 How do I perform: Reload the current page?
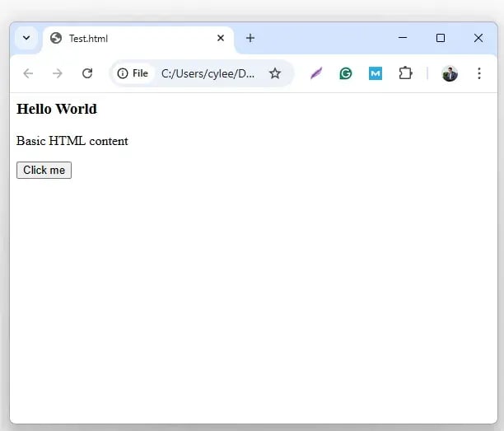click(87, 73)
